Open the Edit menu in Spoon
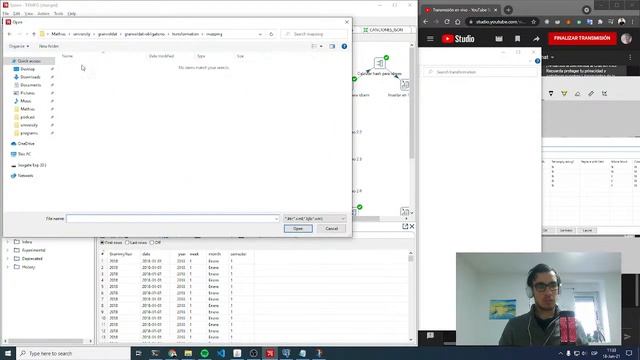Viewport: 640px width, 360px height. 16,13
